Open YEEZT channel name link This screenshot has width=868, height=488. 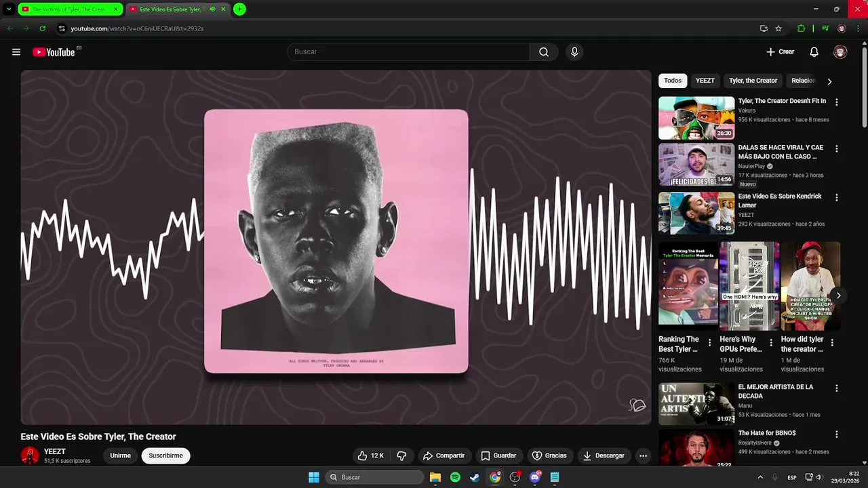coord(55,451)
